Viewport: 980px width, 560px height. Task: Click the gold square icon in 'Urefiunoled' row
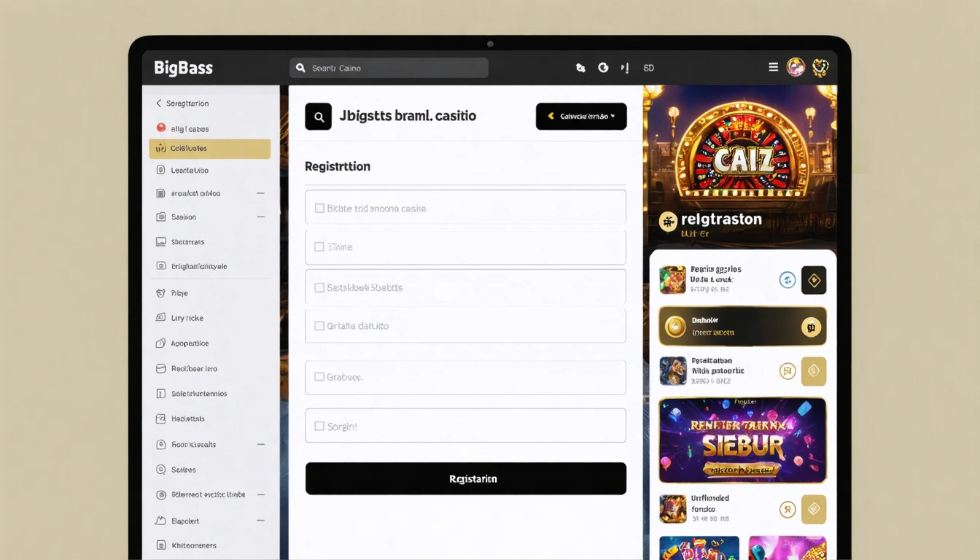(x=814, y=509)
